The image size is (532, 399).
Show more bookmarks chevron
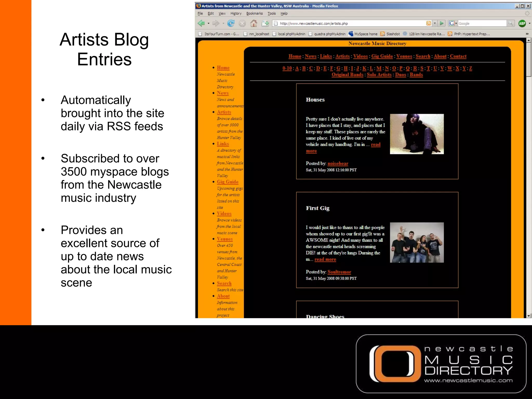click(527, 34)
